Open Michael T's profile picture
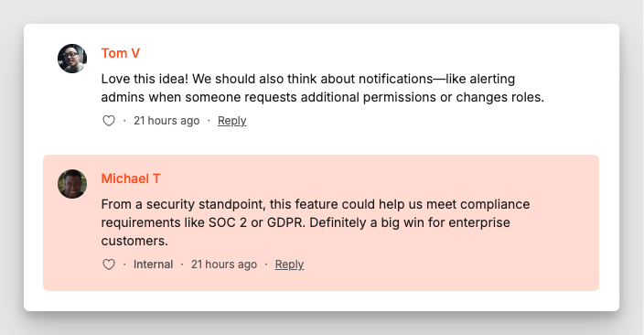The width and height of the screenshot is (644, 335). [72, 184]
